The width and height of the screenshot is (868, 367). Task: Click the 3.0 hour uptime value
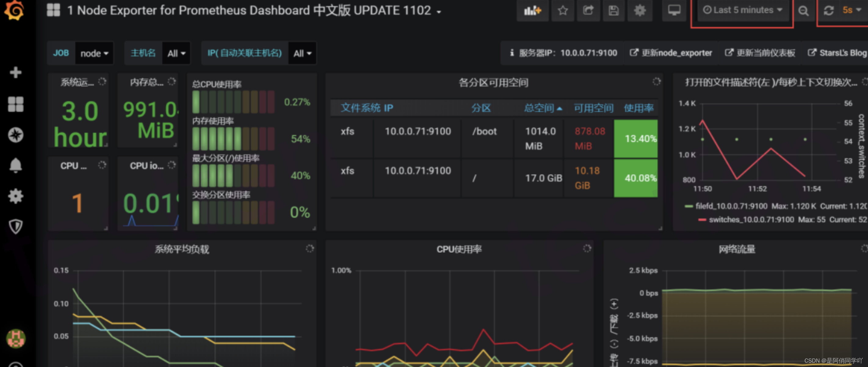[x=80, y=124]
